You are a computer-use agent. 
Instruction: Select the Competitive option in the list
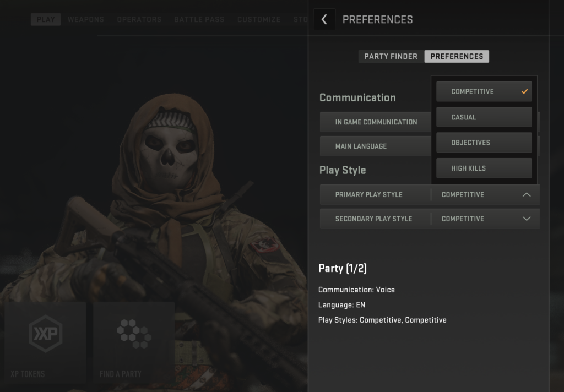coord(484,91)
